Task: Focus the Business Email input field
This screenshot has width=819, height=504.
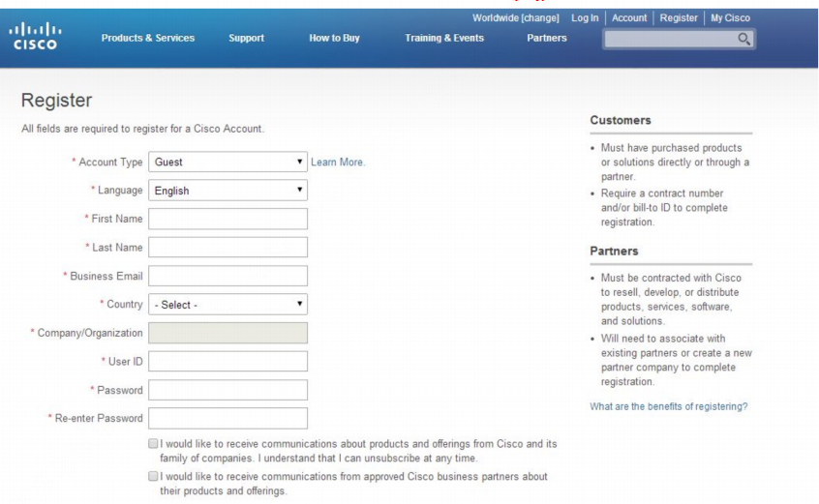Action: 227,276
